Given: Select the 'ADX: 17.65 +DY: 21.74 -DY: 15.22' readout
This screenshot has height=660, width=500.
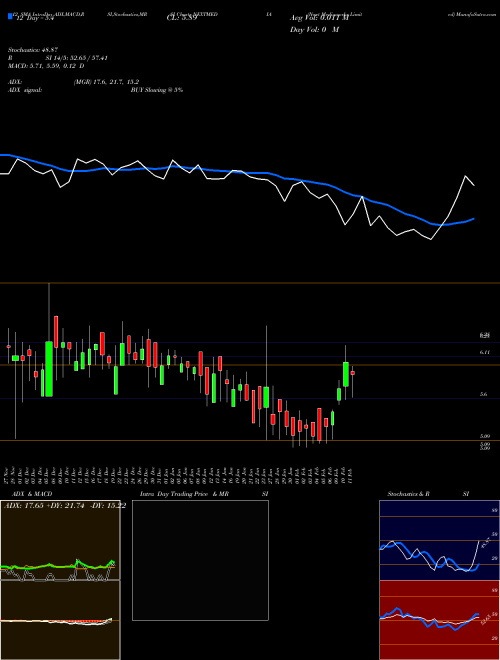Looking at the screenshot, I should point(65,506).
